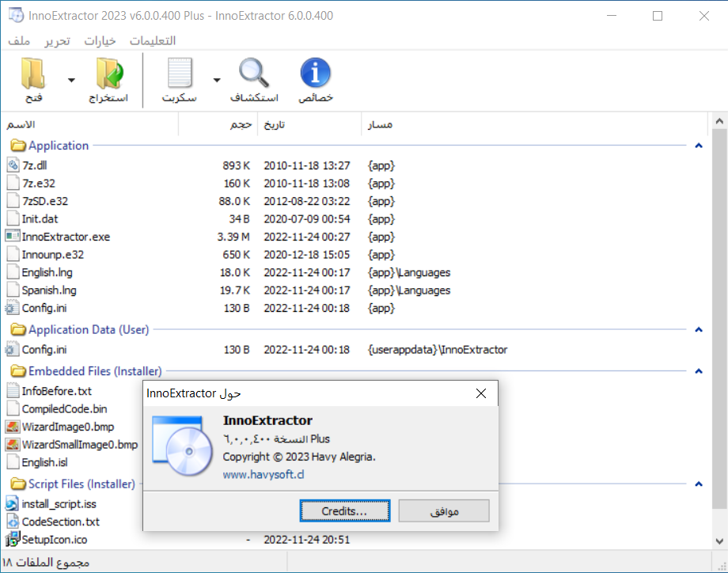Click the total files (مجموع الملفات) status bar text

point(46,563)
